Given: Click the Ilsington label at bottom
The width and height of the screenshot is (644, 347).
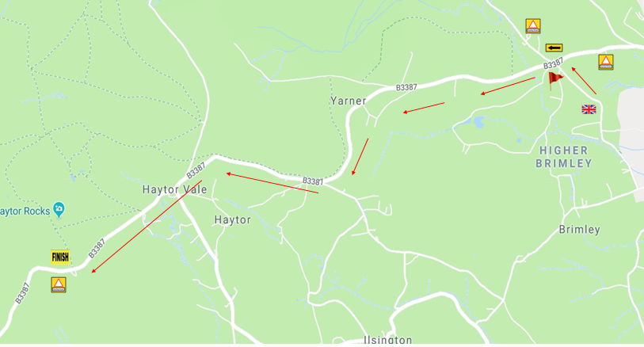Looking at the screenshot, I should pyautogui.click(x=388, y=340).
